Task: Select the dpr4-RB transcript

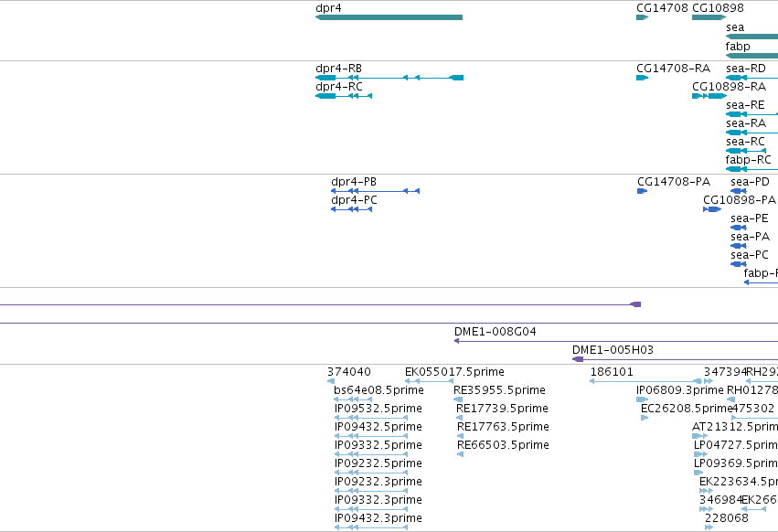Action: pyautogui.click(x=389, y=78)
